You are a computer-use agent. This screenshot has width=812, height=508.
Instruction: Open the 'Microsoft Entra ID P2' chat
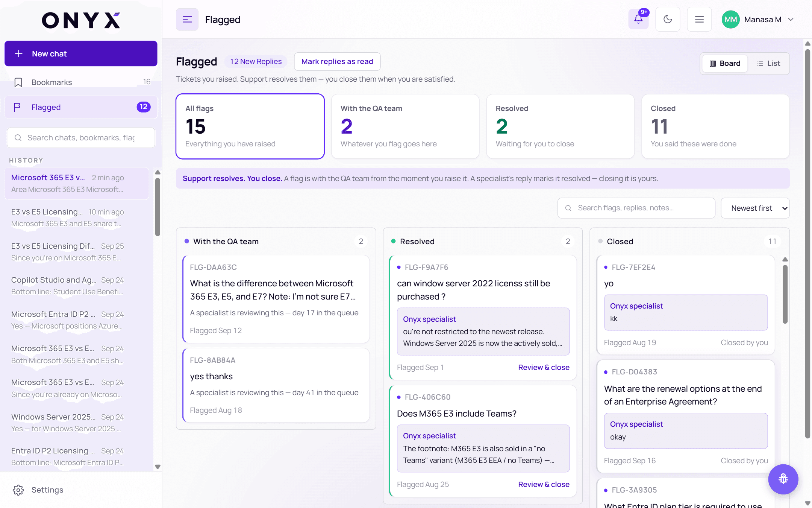tap(77, 320)
